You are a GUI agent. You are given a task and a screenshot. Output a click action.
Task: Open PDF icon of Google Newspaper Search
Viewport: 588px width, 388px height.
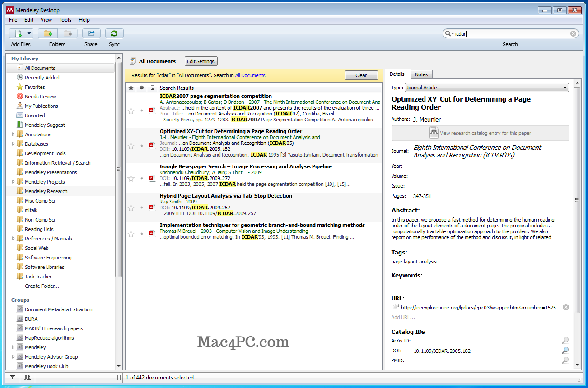tap(152, 178)
